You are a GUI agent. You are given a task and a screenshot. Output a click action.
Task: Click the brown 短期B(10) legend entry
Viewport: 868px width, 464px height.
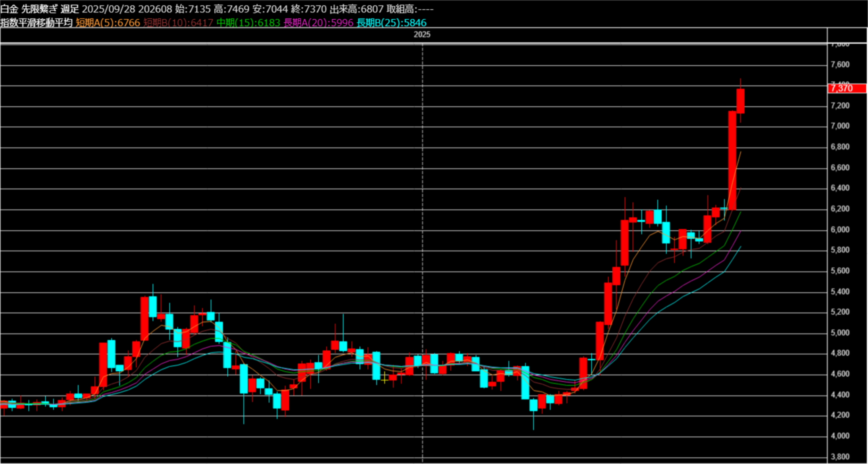point(178,23)
